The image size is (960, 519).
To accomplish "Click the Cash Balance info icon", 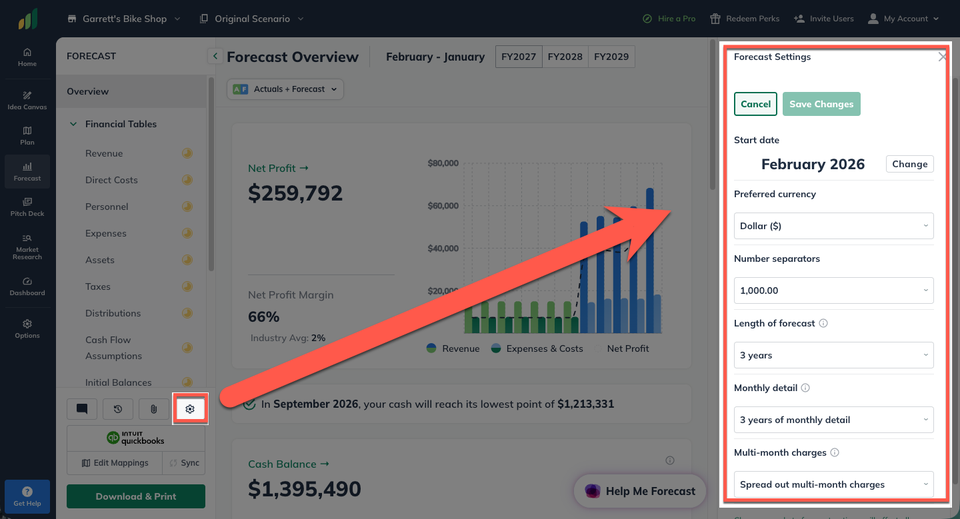I will (670, 460).
